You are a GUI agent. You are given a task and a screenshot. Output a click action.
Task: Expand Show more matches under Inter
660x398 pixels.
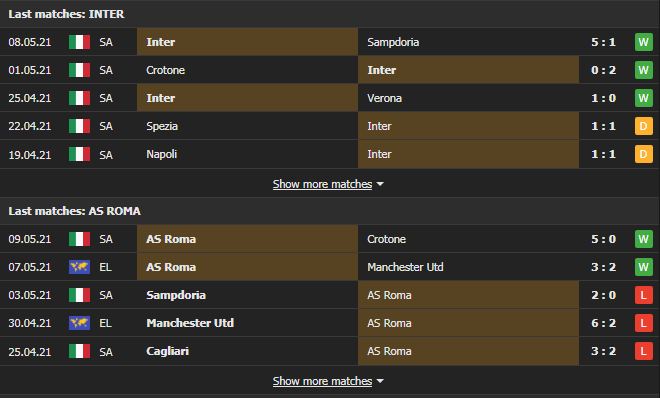[322, 184]
